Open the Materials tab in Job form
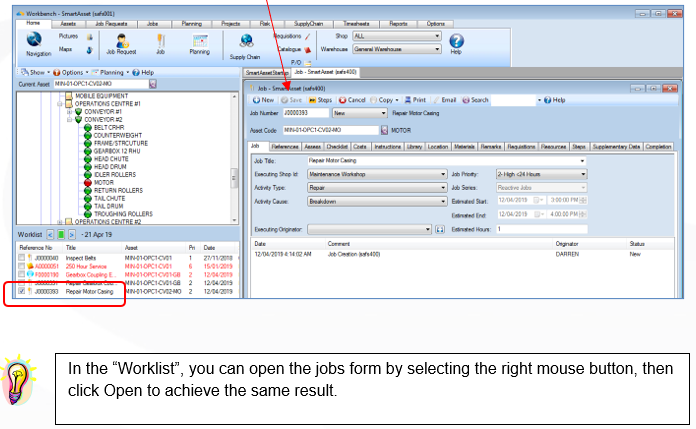Viewport: 696px width, 429px height. 464,147
